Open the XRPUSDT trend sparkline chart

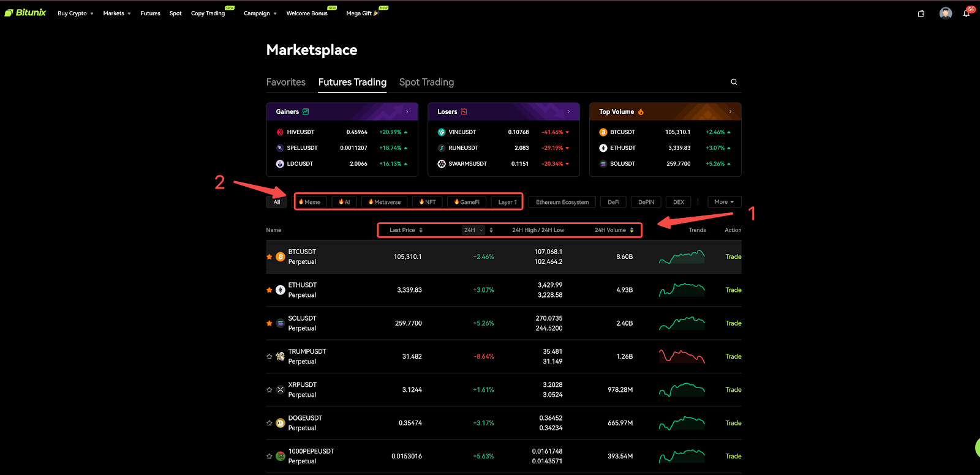pos(682,390)
